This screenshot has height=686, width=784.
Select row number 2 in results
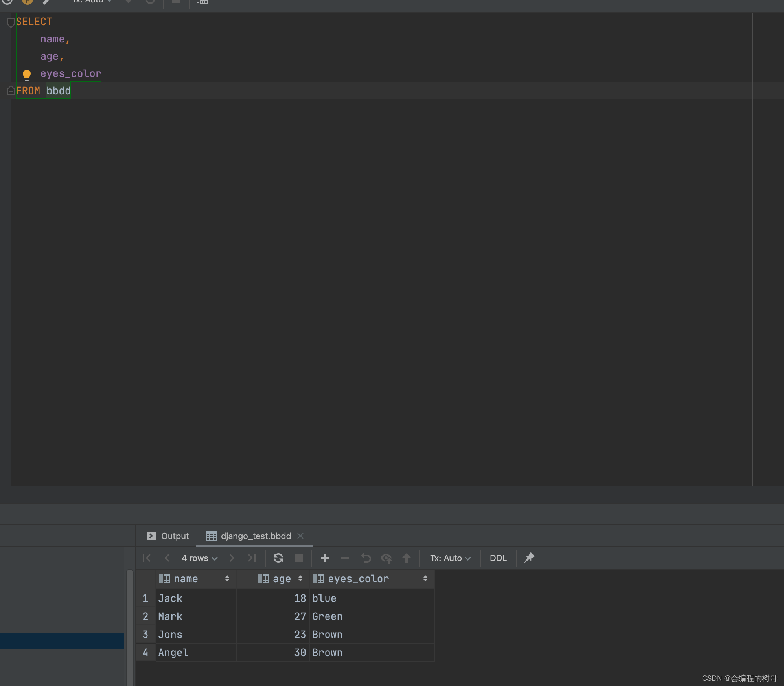point(145,616)
